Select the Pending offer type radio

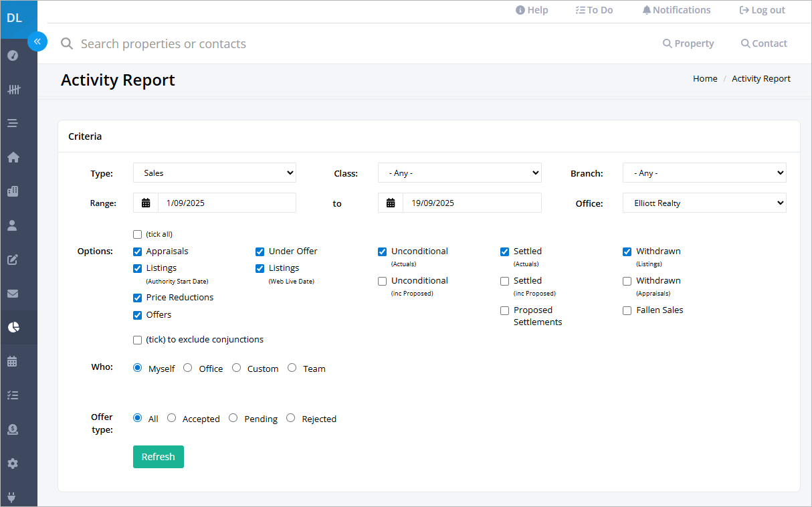coord(233,417)
